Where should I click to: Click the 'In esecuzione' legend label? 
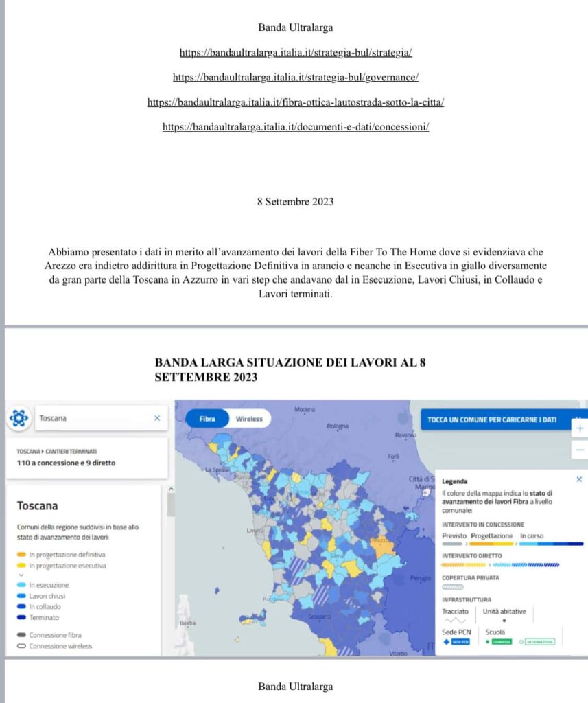(49, 585)
